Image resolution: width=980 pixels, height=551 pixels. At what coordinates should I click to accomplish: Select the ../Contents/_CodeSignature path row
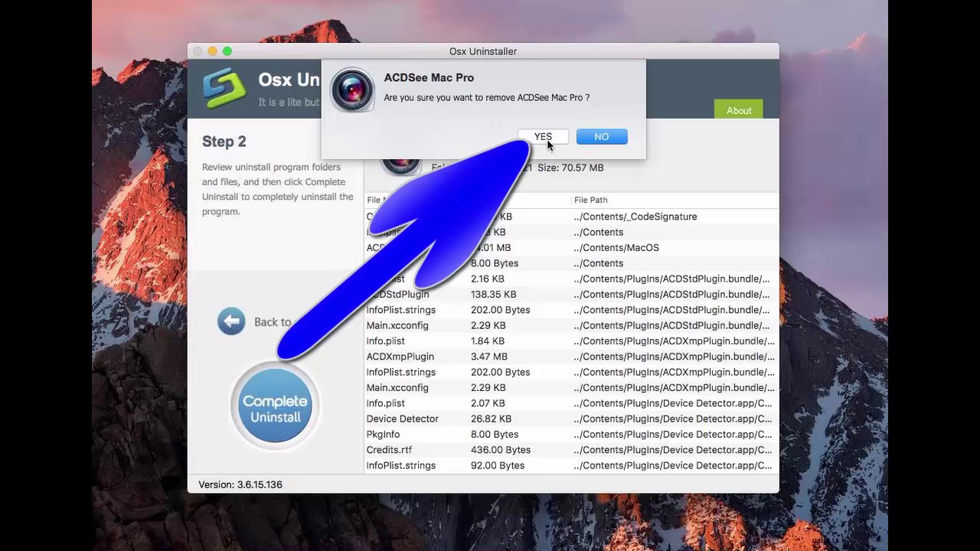(571, 217)
